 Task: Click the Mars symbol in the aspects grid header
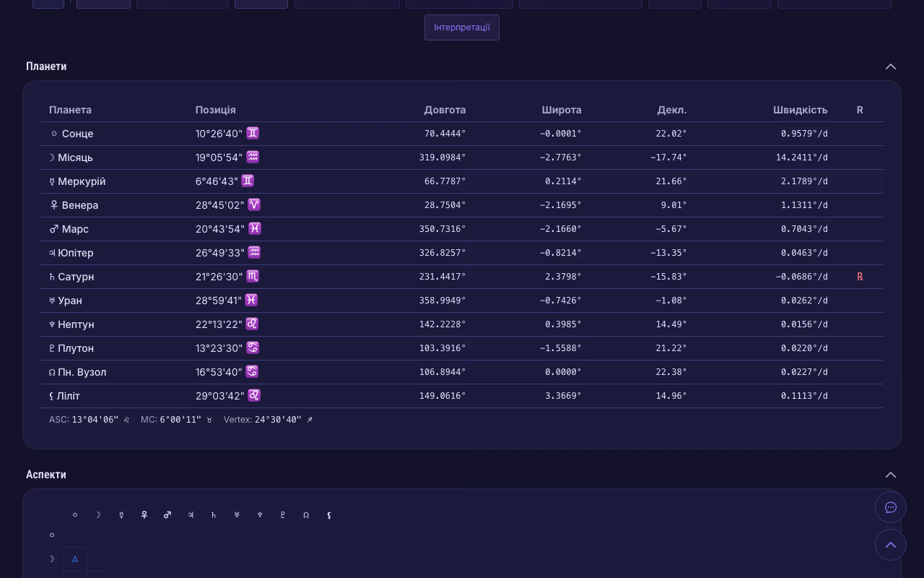[167, 515]
